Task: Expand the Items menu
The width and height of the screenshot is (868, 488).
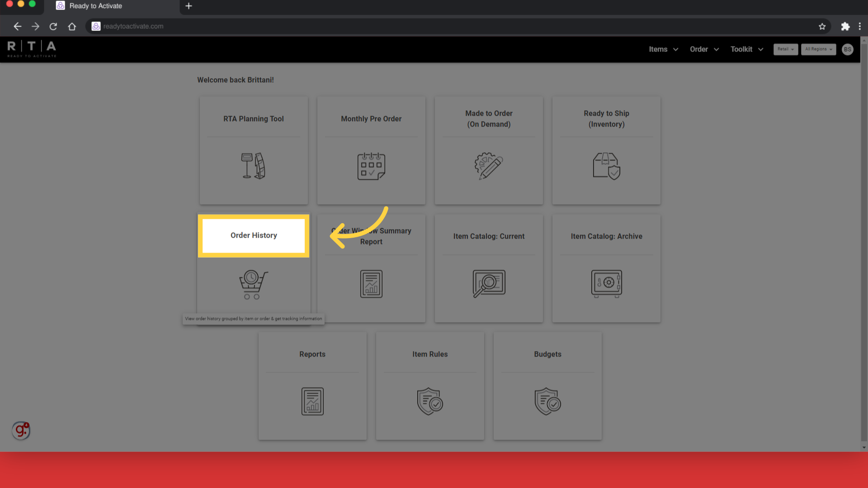Action: (663, 49)
